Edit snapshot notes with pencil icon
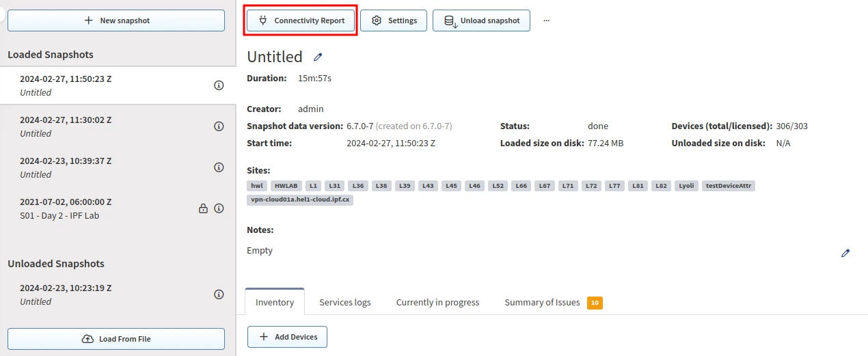868x356 pixels. pyautogui.click(x=845, y=253)
